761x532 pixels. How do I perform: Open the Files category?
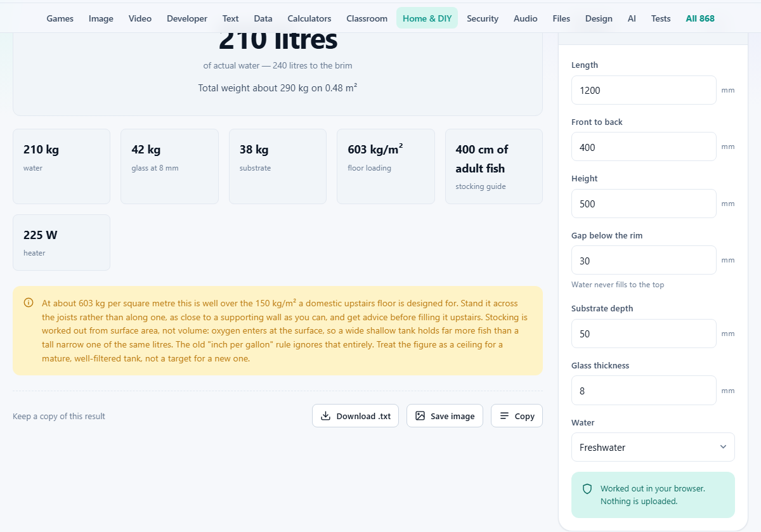coord(561,18)
